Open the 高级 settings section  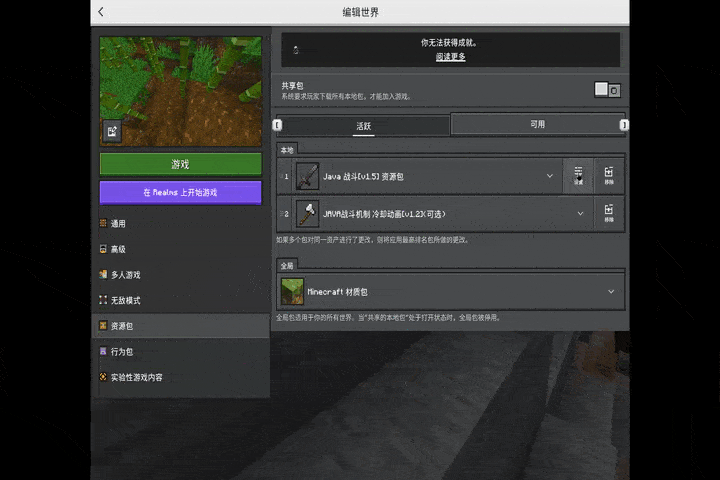[x=181, y=249]
